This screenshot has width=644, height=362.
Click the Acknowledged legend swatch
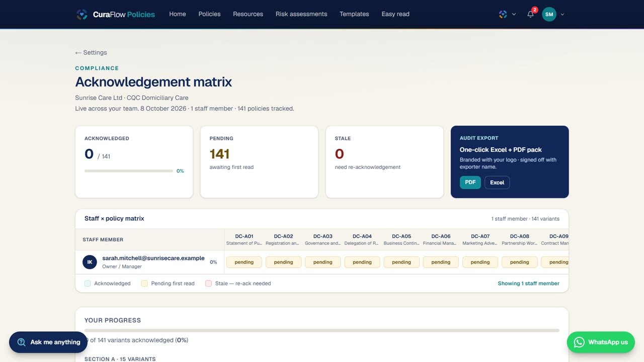(x=88, y=284)
